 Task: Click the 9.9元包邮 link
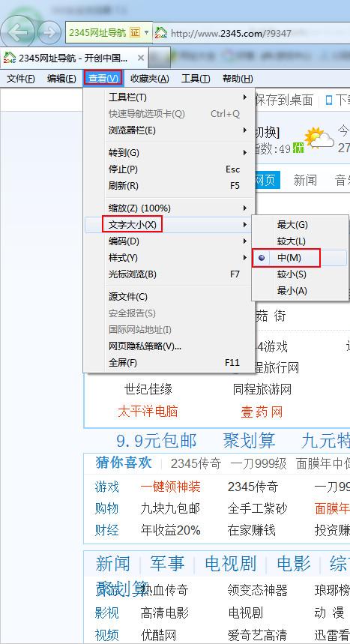coord(157,441)
